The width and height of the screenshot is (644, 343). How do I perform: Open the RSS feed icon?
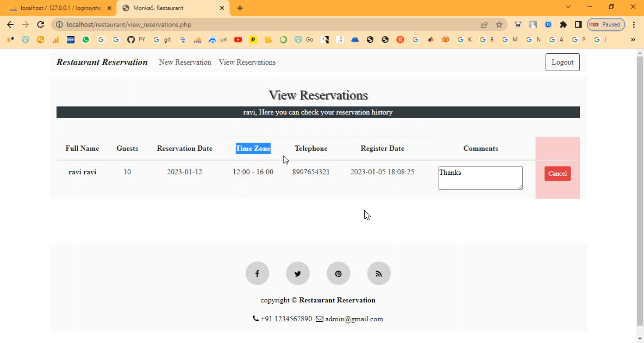(x=379, y=274)
